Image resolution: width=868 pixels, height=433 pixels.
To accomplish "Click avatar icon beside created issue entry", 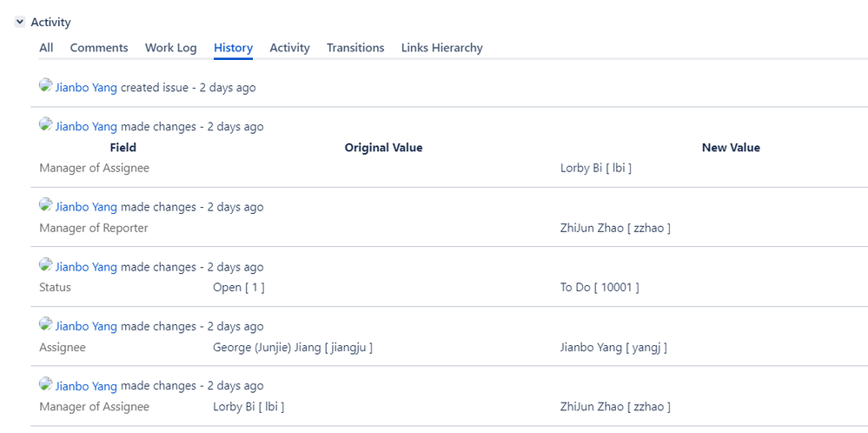I will [46, 86].
